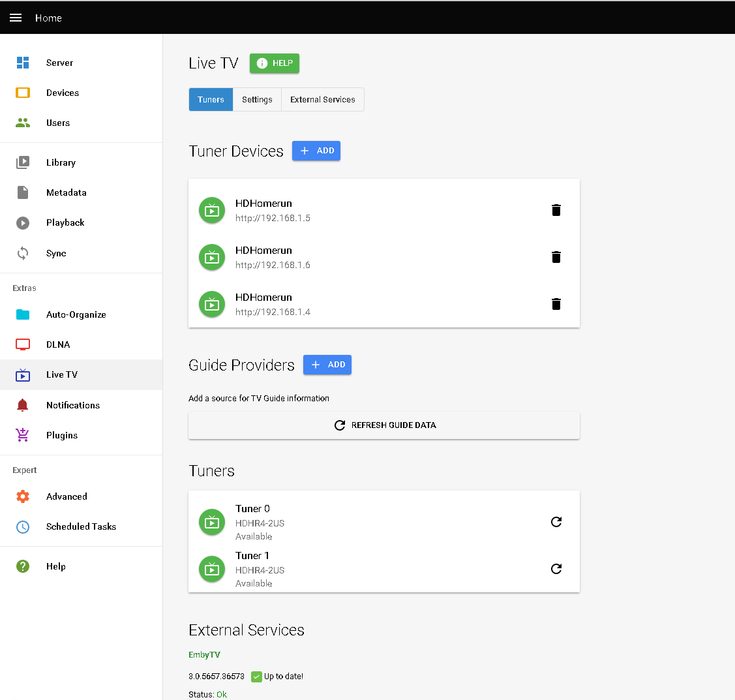Click the Playback play-circle icon
The height and width of the screenshot is (700, 735).
click(23, 222)
